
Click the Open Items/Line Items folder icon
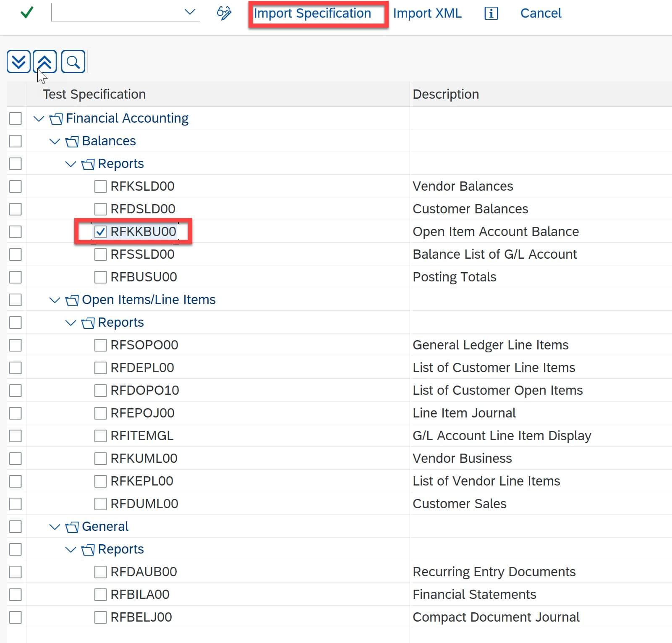72,299
